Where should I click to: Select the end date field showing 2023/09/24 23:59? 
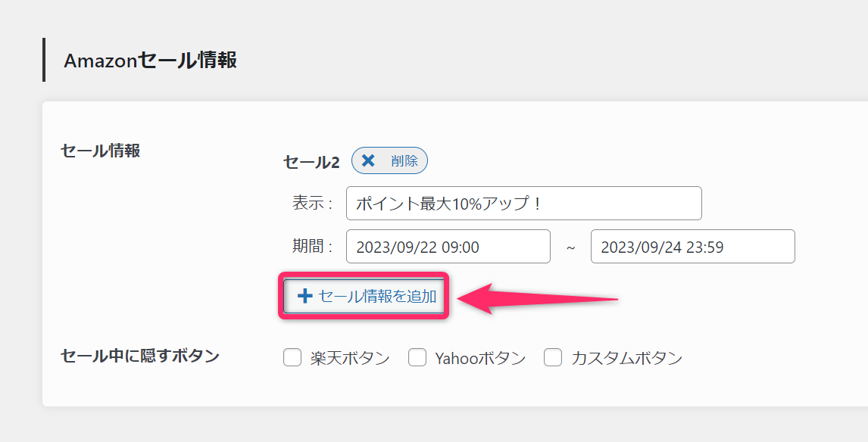point(692,246)
